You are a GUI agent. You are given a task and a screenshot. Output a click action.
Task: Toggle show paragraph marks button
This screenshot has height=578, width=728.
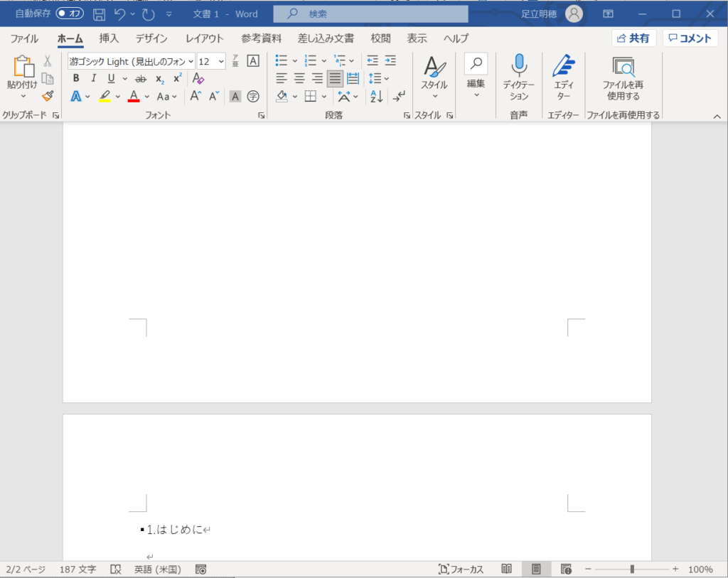click(x=400, y=96)
